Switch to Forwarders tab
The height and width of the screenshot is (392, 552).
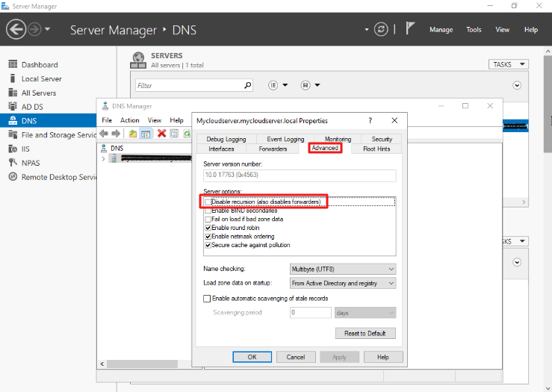(x=273, y=149)
